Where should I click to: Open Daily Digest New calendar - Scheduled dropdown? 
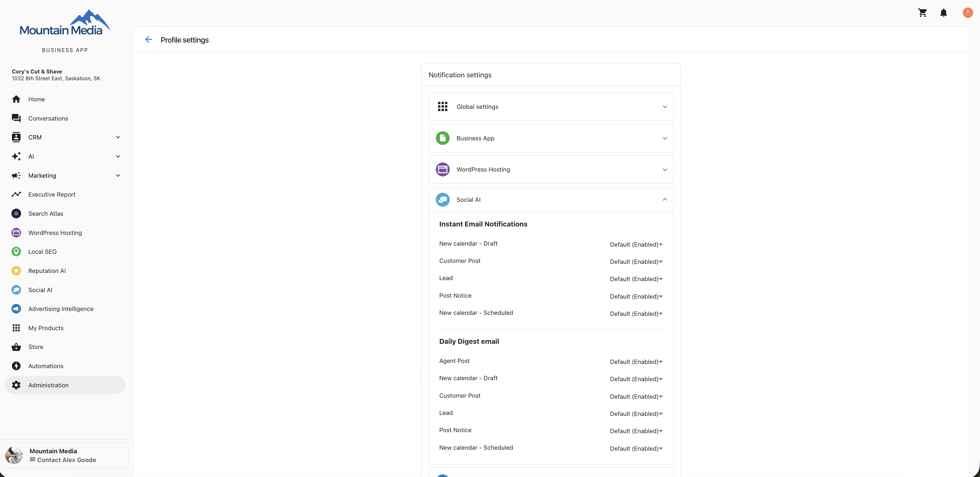[636, 448]
